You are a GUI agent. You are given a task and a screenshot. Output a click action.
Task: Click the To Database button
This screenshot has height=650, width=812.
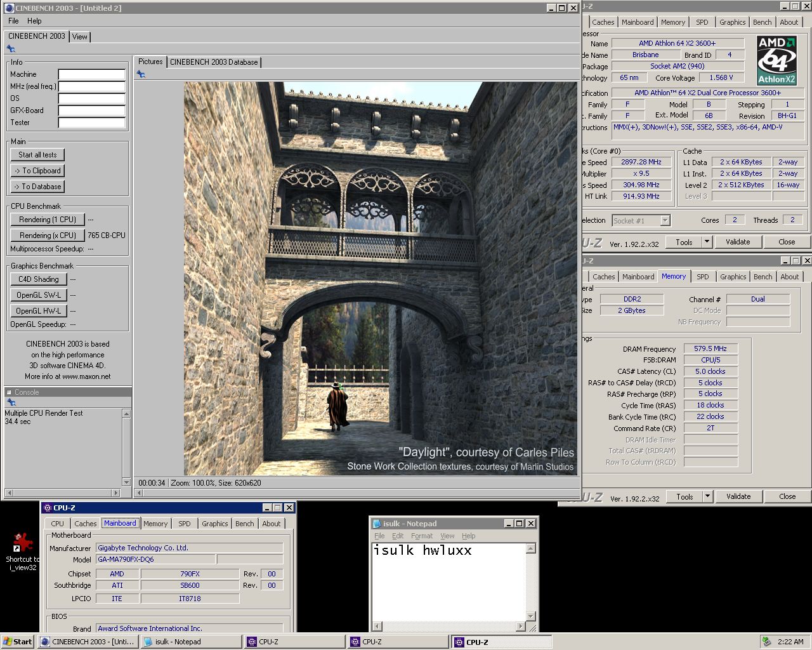tap(37, 187)
